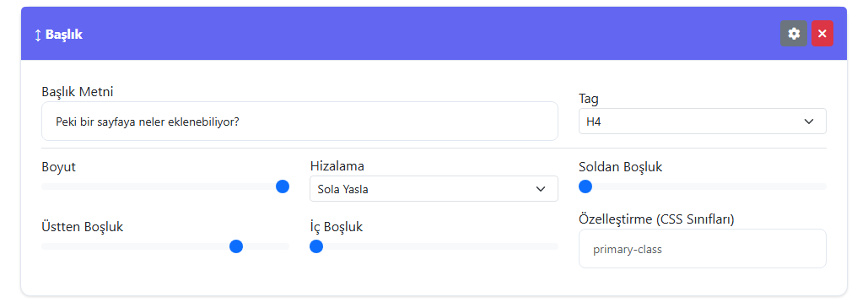This screenshot has width=868, height=308.
Task: Click the Tag label above the dropdown
Action: pyautogui.click(x=589, y=100)
